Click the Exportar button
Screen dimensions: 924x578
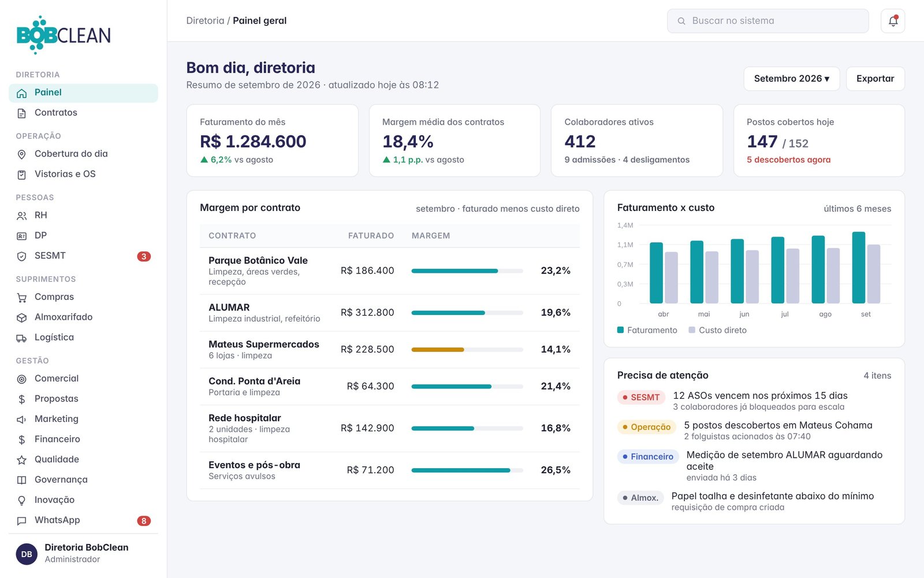pyautogui.click(x=875, y=79)
